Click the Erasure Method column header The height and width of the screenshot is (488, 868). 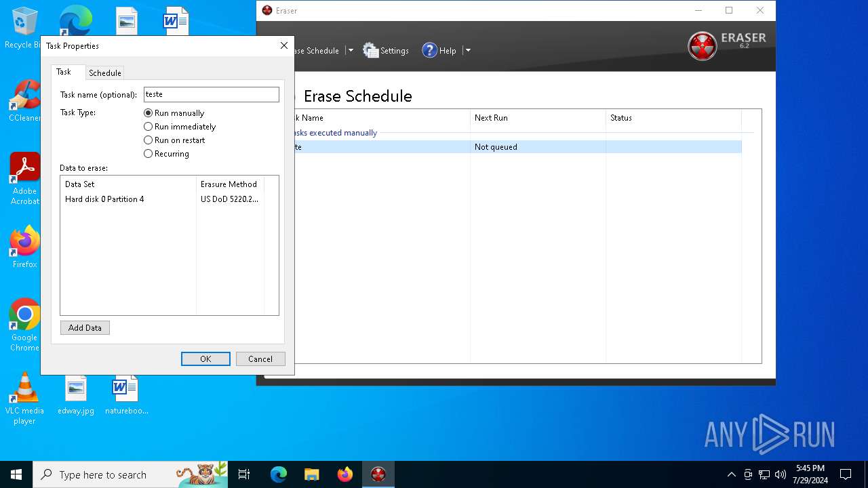click(229, 184)
